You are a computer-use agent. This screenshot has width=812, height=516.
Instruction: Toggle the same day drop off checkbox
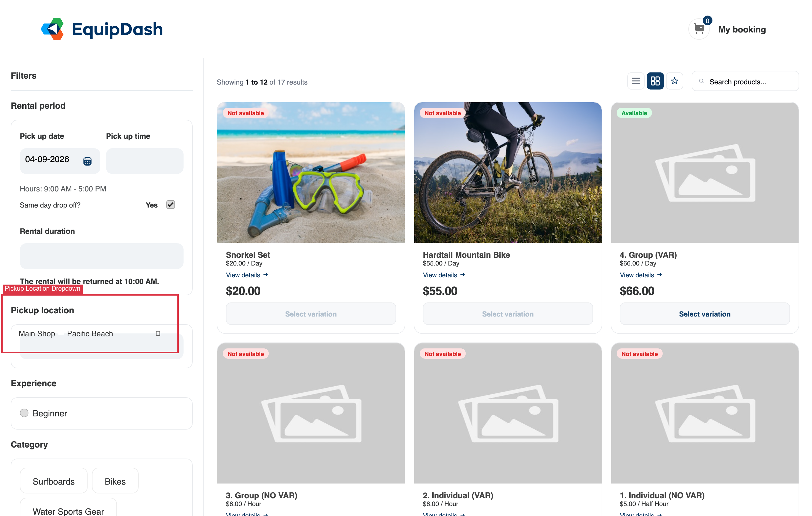(x=171, y=205)
